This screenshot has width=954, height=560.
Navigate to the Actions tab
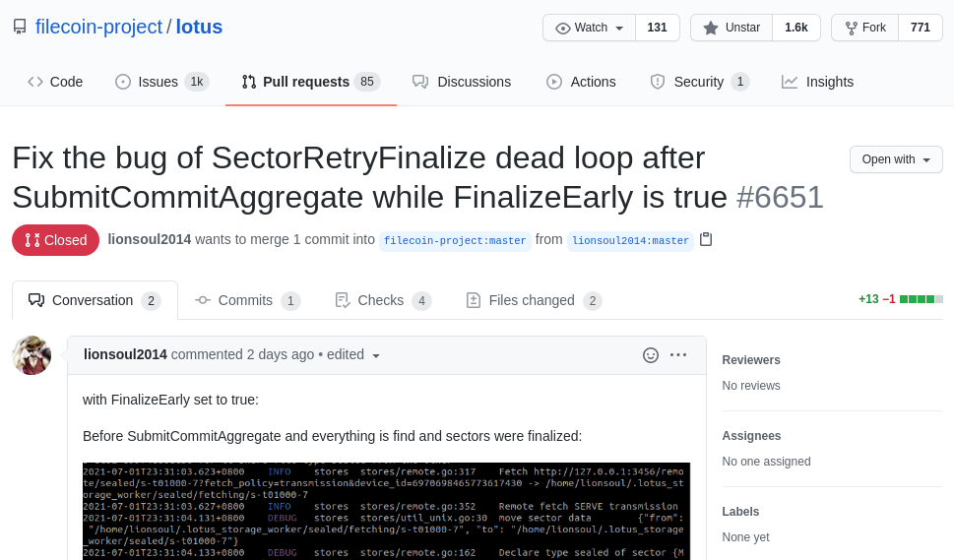pyautogui.click(x=581, y=82)
